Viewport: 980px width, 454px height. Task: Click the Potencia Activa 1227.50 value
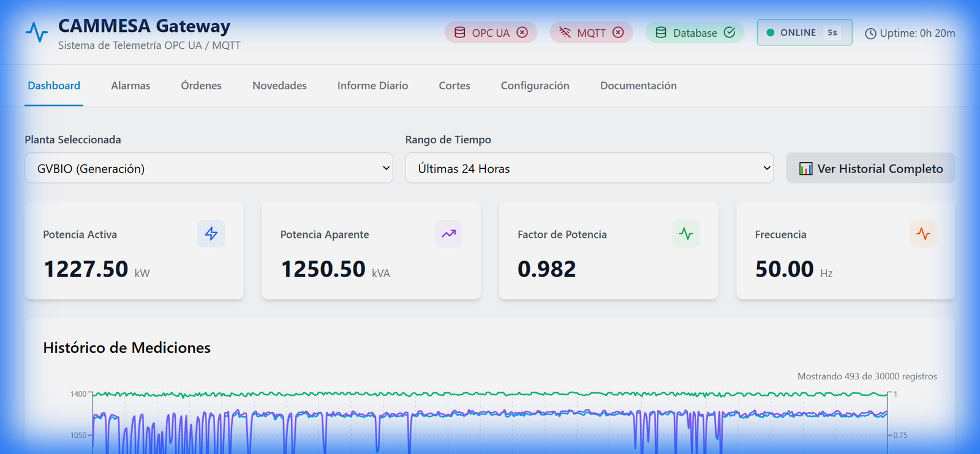[x=86, y=269]
